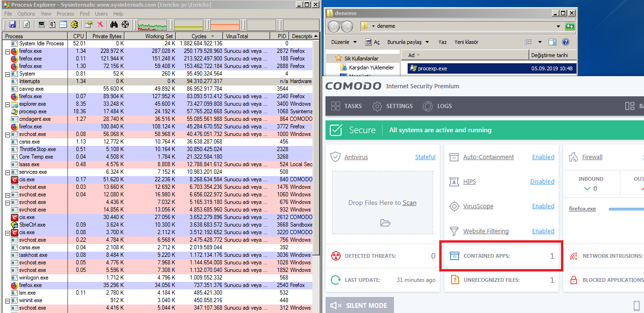
Task: Toggle the preview pane icon in deneme window
Action: 552,42
